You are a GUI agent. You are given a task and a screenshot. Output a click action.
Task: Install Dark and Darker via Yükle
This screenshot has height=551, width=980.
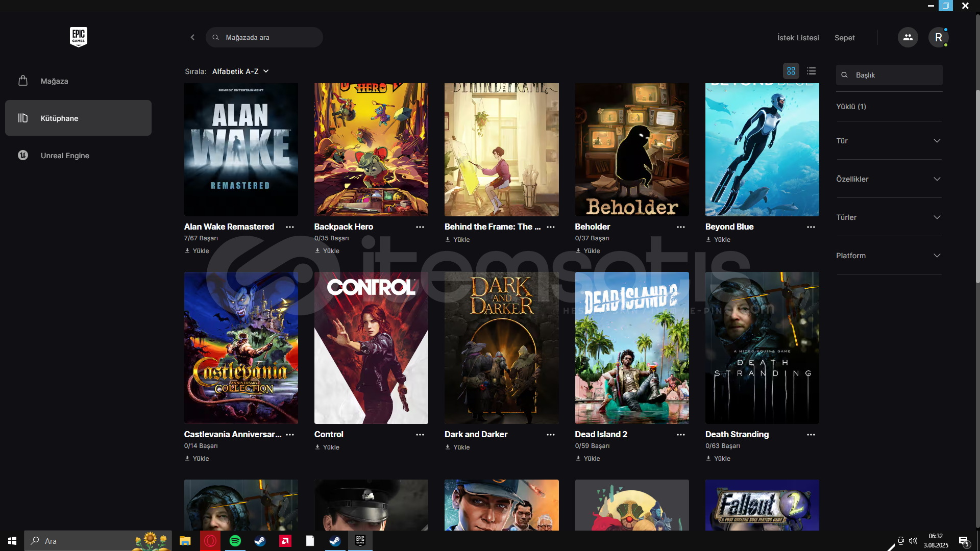[x=457, y=447]
